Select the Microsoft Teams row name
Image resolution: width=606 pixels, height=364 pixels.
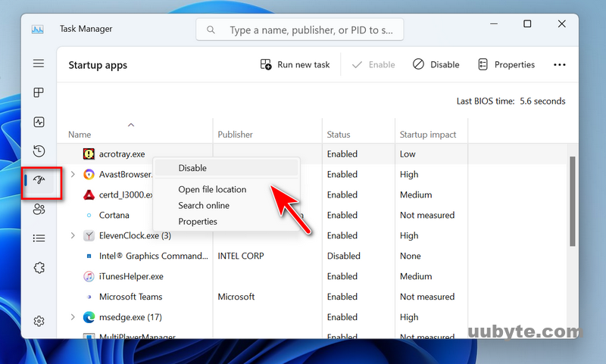[x=130, y=297]
